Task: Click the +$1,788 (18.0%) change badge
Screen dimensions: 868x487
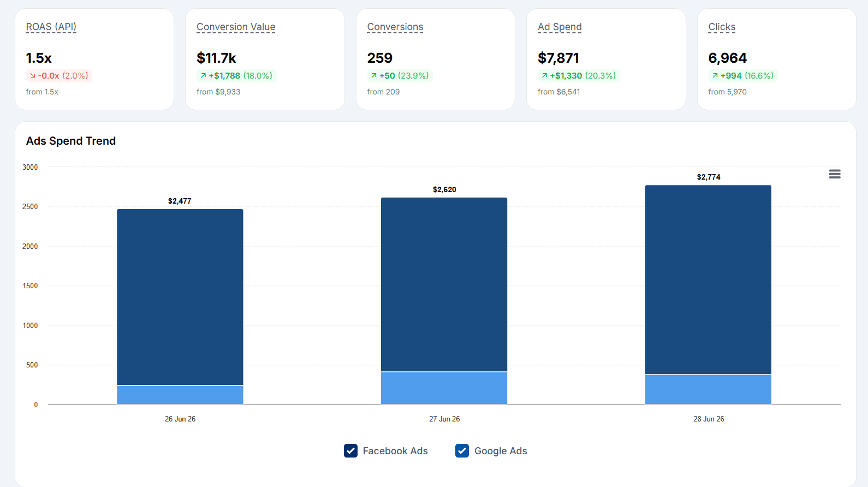Action: (236, 75)
